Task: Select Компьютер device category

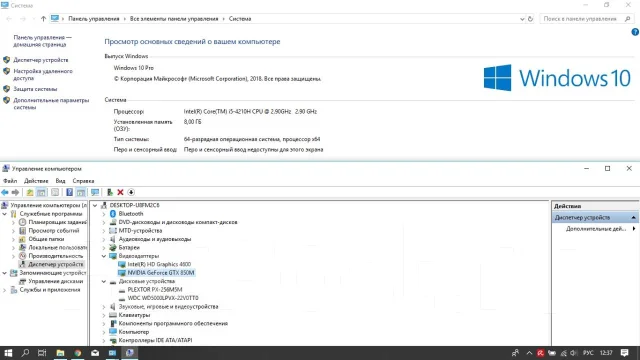Action: [134, 332]
